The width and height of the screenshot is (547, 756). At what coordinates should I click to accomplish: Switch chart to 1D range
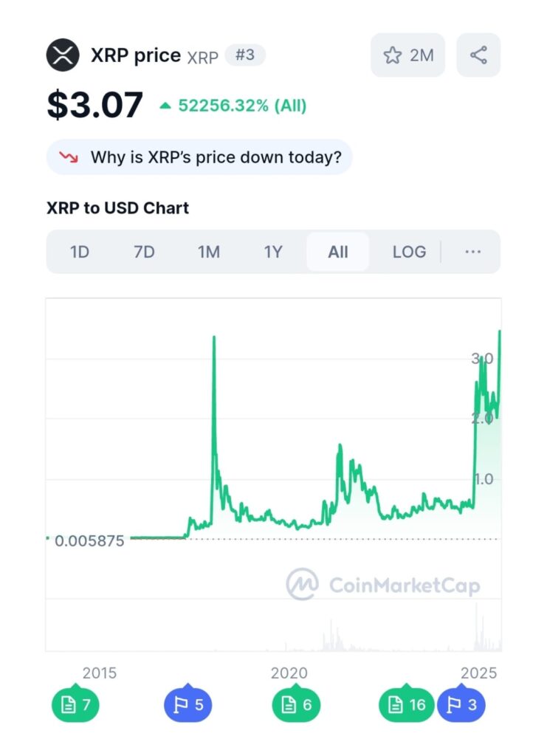[80, 252]
